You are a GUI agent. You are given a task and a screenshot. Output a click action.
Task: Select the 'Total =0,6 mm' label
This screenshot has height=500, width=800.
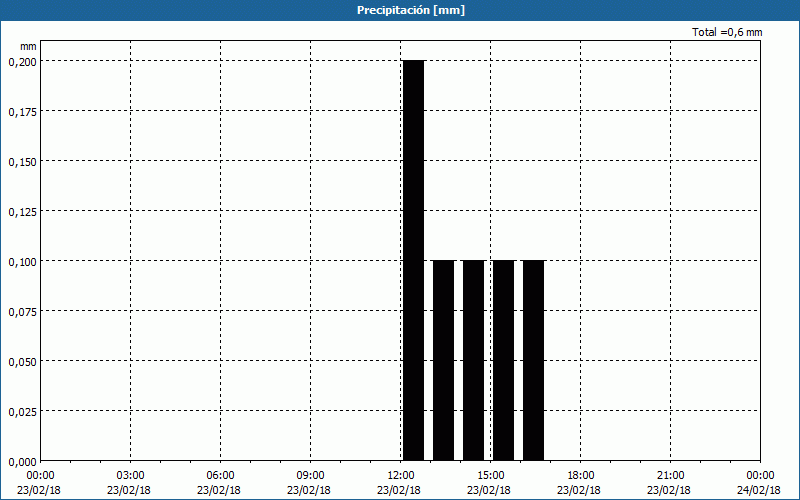(727, 32)
